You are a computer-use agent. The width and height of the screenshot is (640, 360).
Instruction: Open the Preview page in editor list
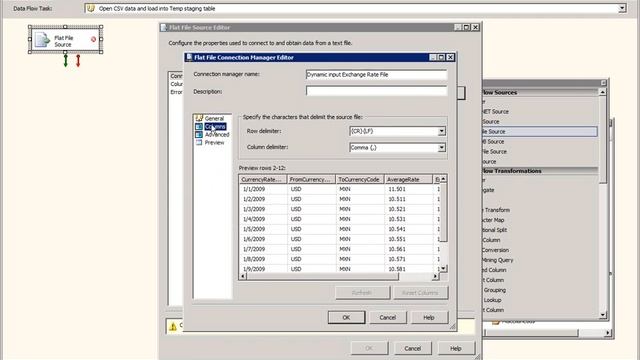point(214,142)
